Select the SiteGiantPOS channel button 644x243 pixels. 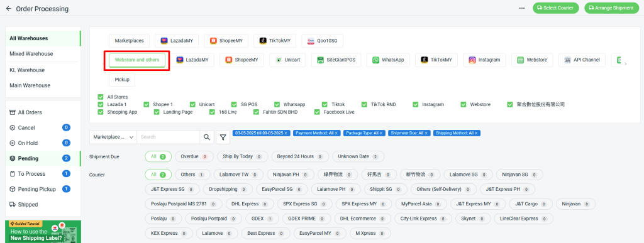(x=336, y=60)
